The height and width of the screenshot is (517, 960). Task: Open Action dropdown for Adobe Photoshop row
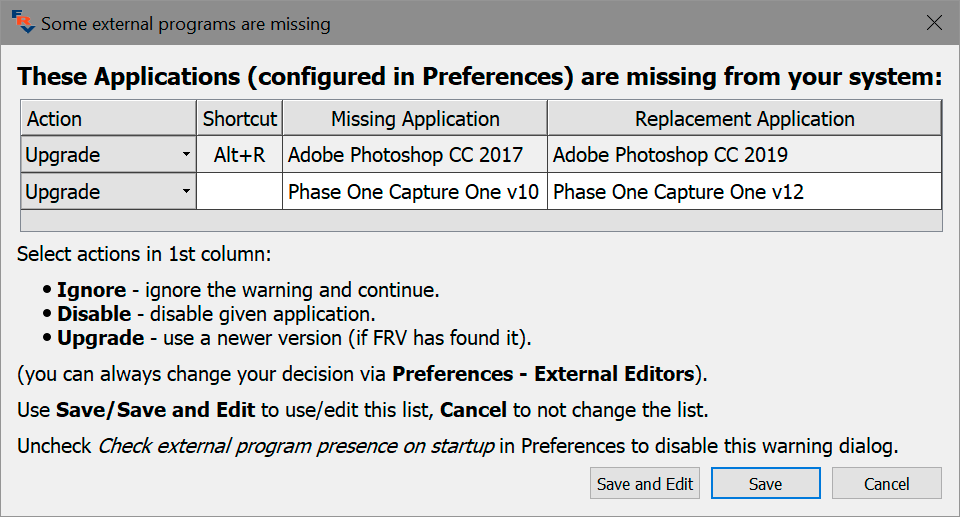pyautogui.click(x=186, y=155)
